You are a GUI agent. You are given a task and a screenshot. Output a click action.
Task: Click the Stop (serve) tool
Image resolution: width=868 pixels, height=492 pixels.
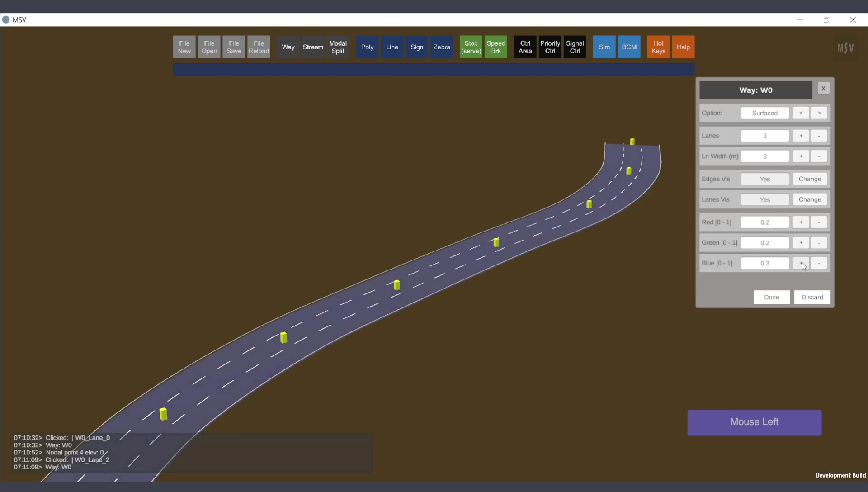[x=471, y=47]
